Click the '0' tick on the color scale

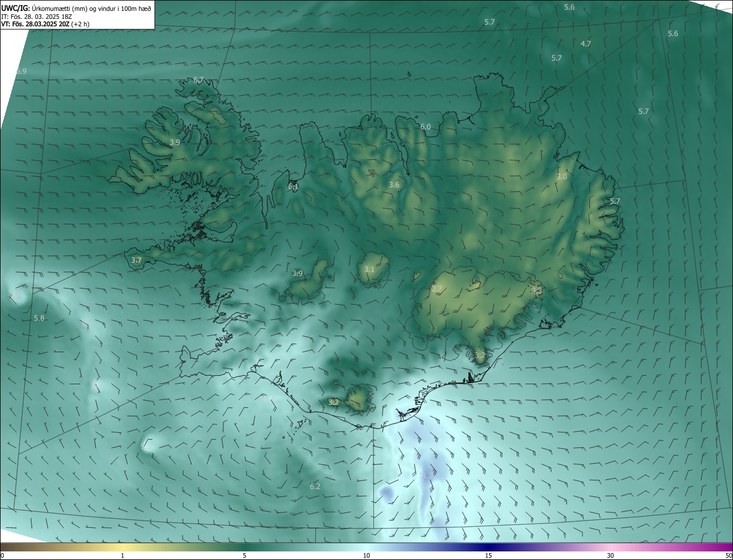(2, 556)
